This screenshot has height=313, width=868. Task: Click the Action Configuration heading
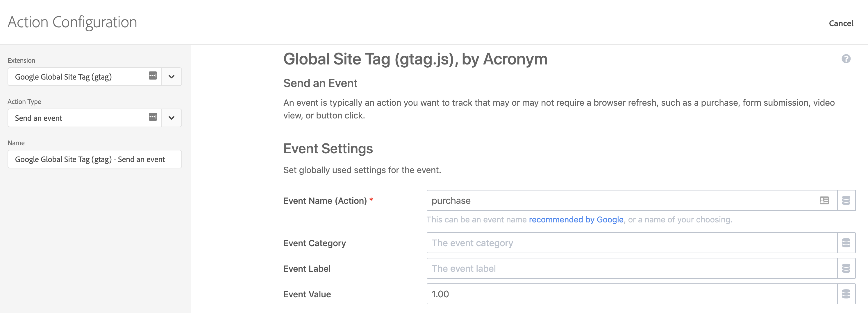point(72,22)
